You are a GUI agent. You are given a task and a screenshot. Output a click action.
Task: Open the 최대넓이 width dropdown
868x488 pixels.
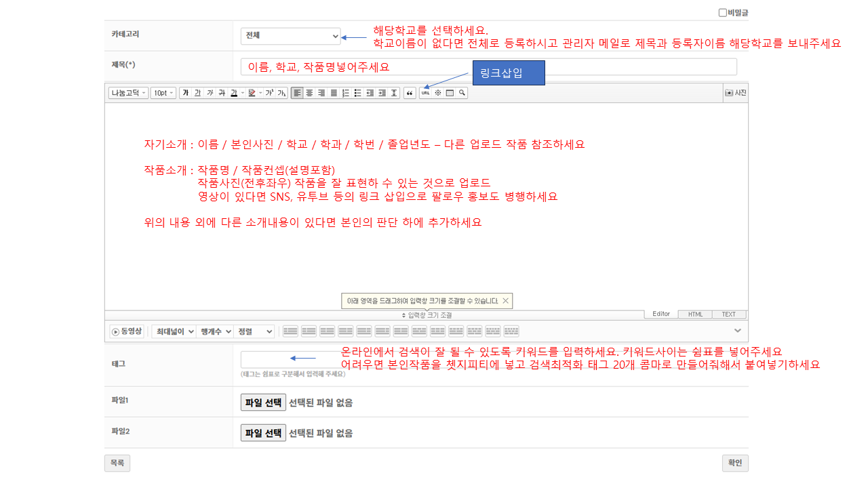pyautogui.click(x=174, y=331)
